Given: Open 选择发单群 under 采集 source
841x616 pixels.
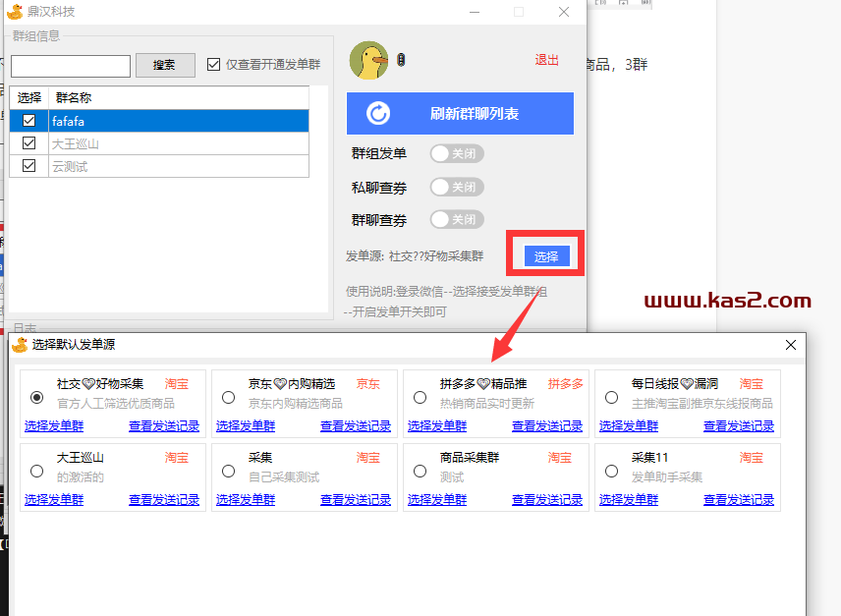Looking at the screenshot, I should (246, 500).
